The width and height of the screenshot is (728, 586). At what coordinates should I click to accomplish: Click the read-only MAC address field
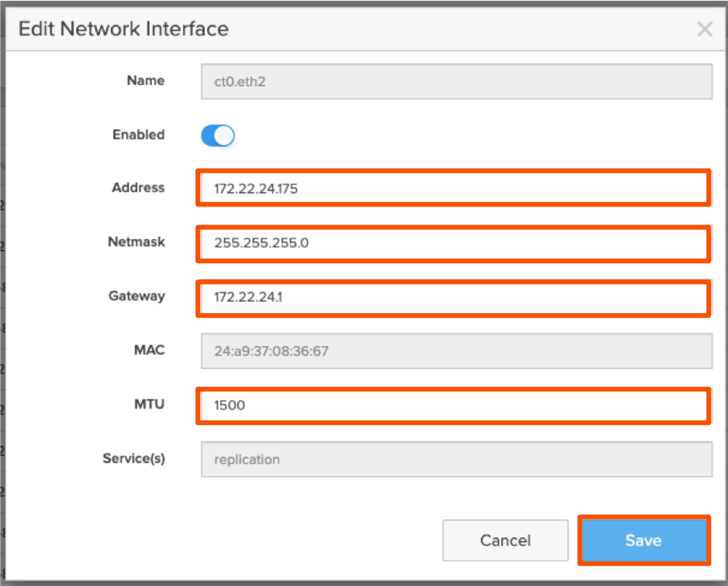(x=456, y=351)
